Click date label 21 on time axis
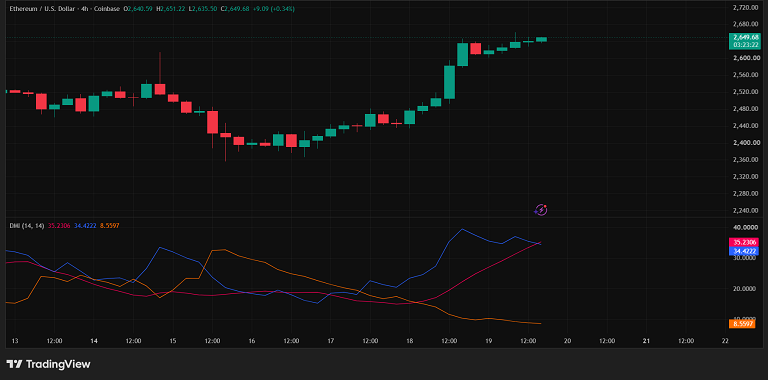Image resolution: width=768 pixels, height=380 pixels. click(647, 341)
